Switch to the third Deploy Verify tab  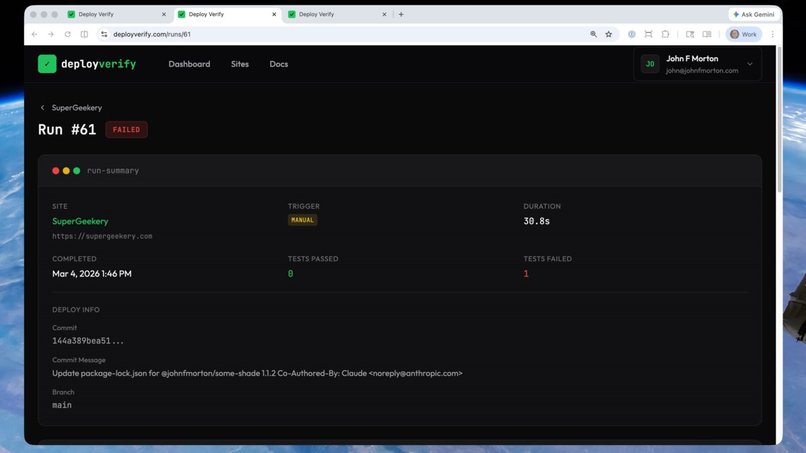(337, 14)
